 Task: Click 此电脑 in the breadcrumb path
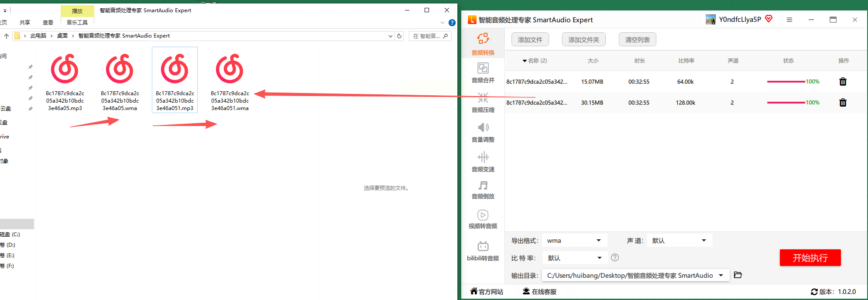[x=38, y=36]
